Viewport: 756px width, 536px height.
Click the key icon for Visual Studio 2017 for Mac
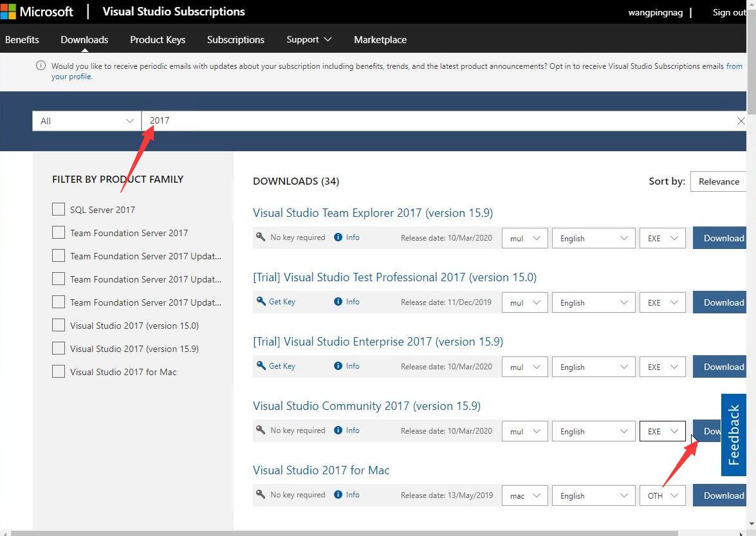coord(261,494)
